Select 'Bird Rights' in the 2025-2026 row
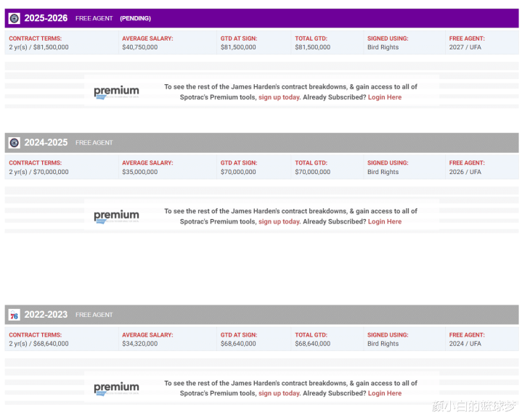This screenshot has width=522, height=420. (x=383, y=47)
